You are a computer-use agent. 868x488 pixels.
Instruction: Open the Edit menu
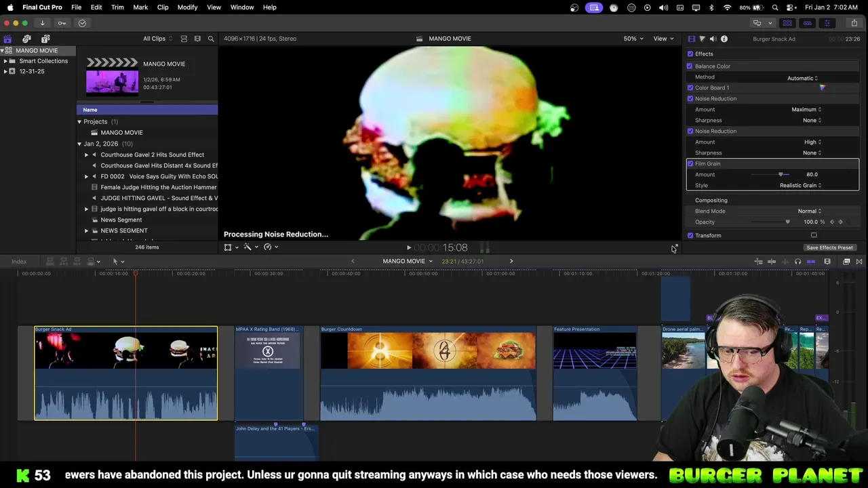pos(96,7)
